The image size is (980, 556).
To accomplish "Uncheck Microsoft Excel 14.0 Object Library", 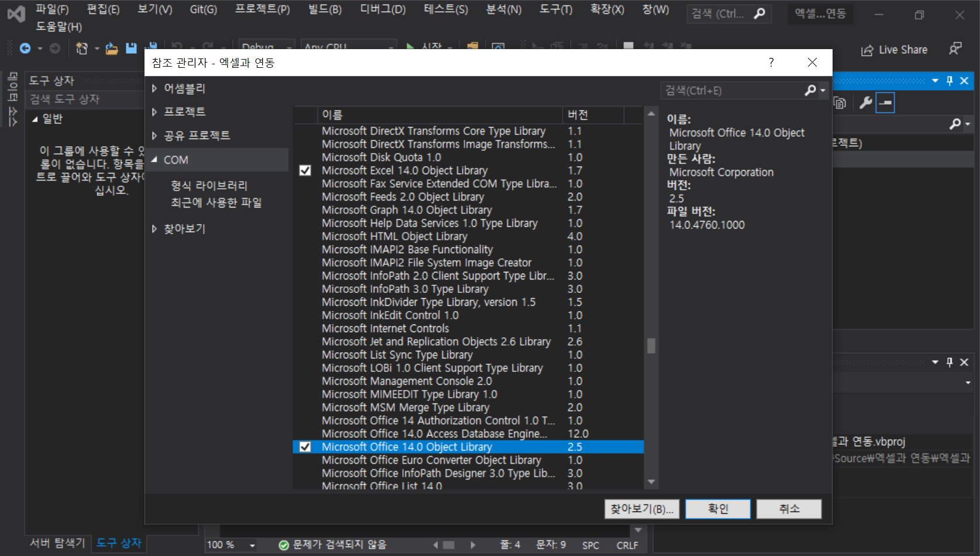I will (305, 170).
